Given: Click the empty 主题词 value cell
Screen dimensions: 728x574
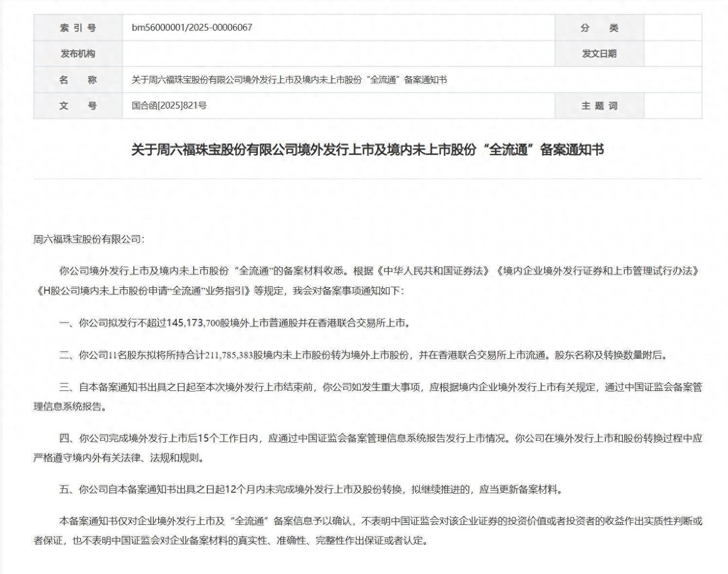Looking at the screenshot, I should click(x=673, y=105).
